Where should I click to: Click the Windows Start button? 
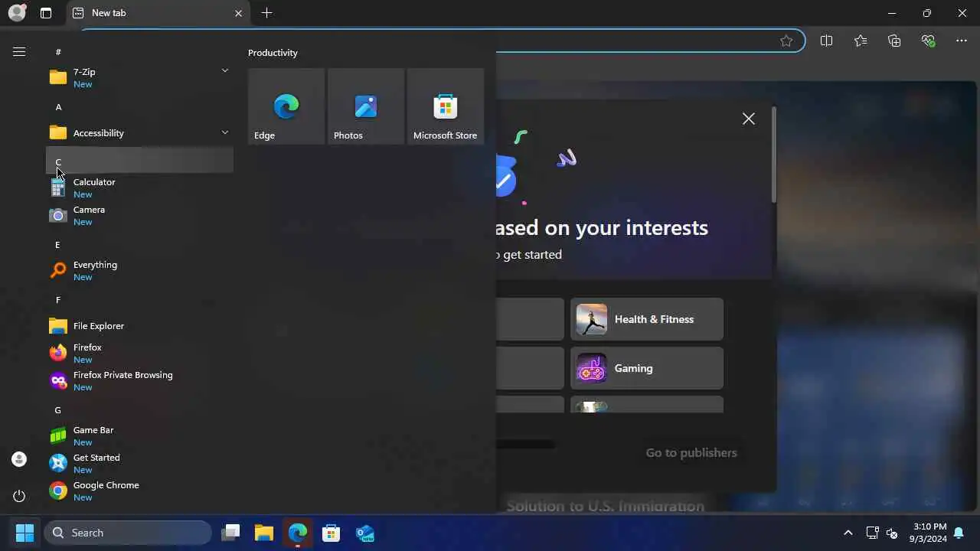(x=24, y=533)
